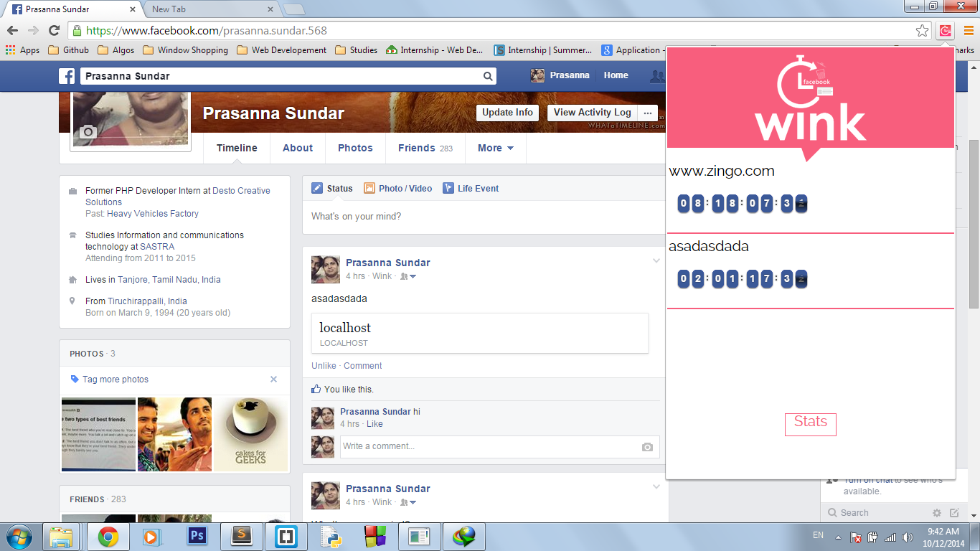
Task: Click the www.zingo.com entry in Wink
Action: pyautogui.click(x=722, y=171)
